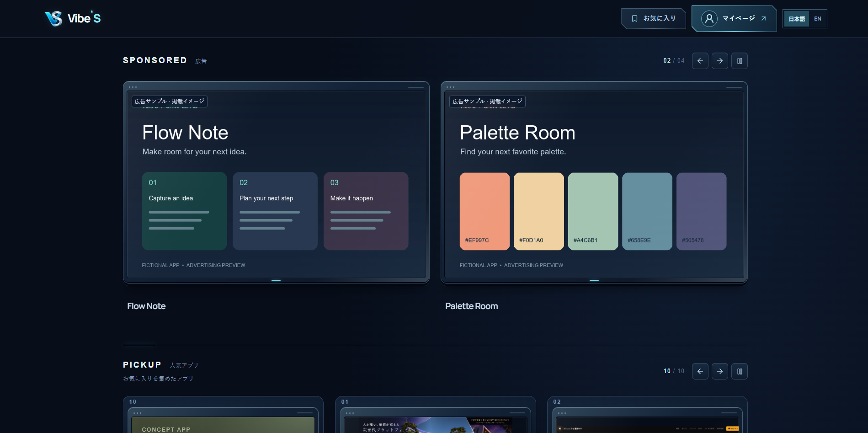
Task: Click "Find your next favorite palette." text
Action: pyautogui.click(x=513, y=152)
